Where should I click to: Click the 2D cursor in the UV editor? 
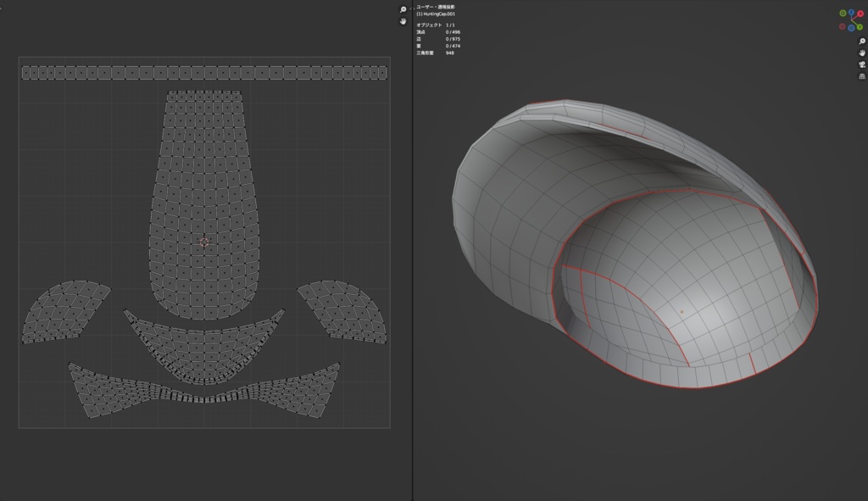point(203,242)
